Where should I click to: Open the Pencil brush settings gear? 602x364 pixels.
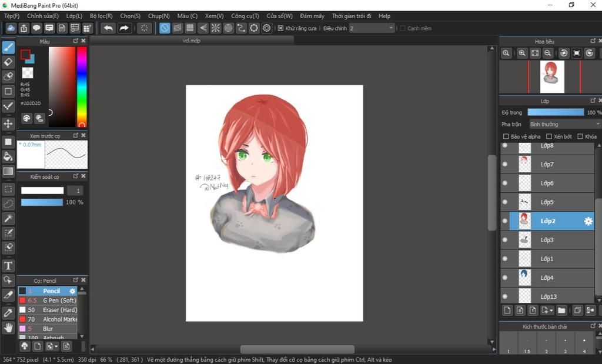click(x=72, y=291)
